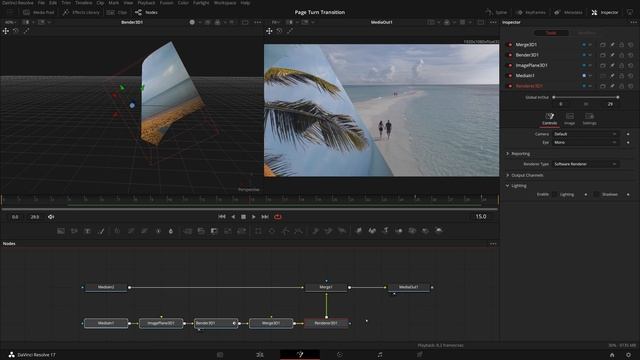Open the left viewer zoom dropdown

point(11,22)
